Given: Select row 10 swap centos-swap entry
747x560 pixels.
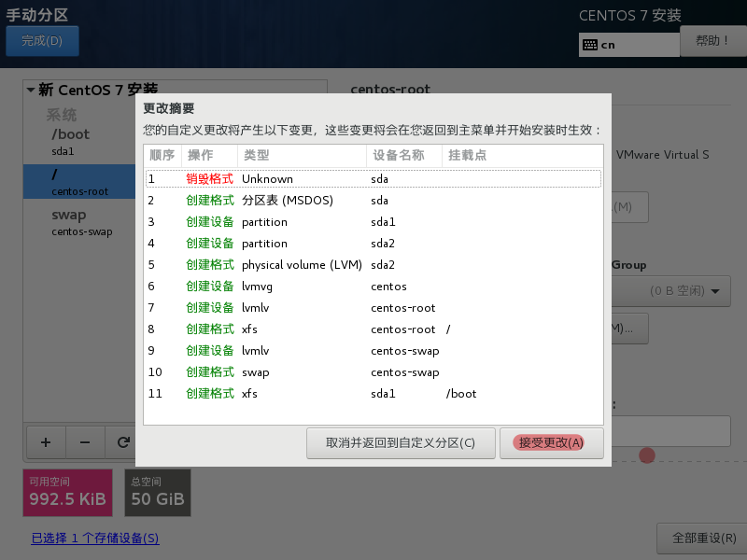Looking at the screenshot, I should (373, 371).
